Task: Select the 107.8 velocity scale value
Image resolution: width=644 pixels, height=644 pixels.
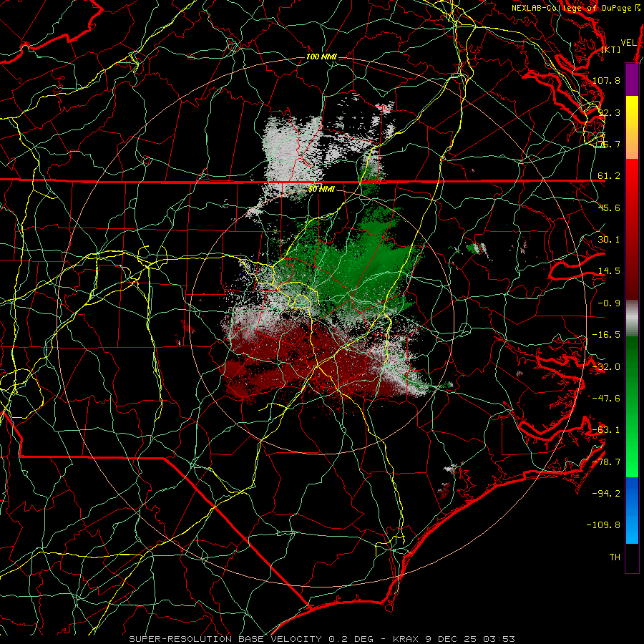Action: (x=607, y=80)
